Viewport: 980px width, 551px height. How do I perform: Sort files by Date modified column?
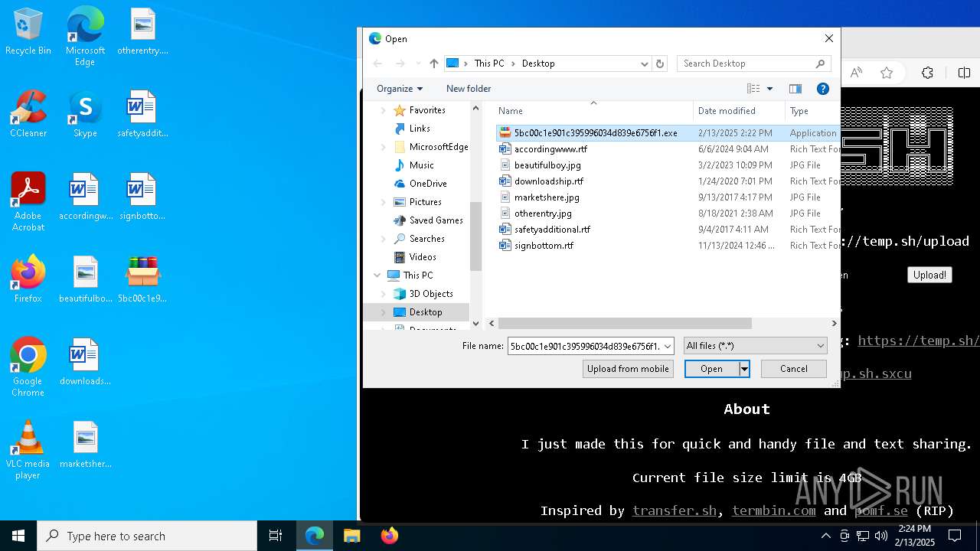tap(739, 111)
